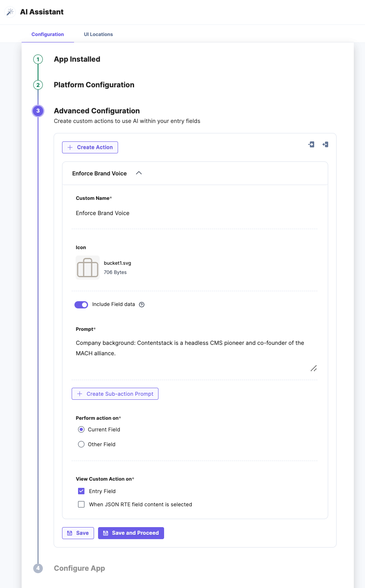This screenshot has height=588, width=365.
Task: Click step 1 circle App Installed
Action: click(38, 59)
